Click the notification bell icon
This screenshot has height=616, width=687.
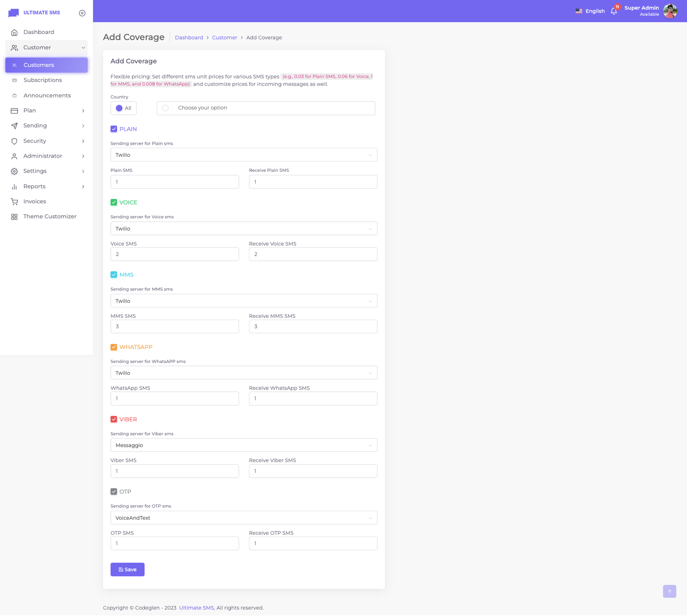coord(614,11)
